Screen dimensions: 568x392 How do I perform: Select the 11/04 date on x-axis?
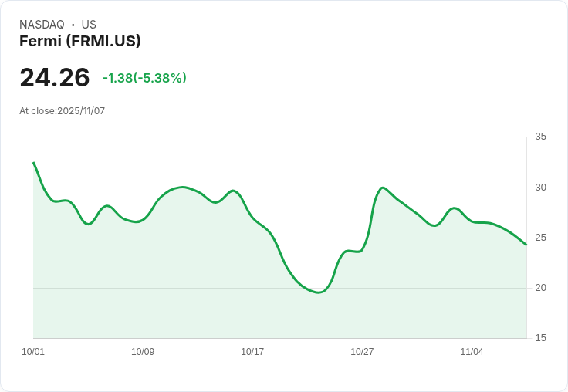[x=472, y=352]
